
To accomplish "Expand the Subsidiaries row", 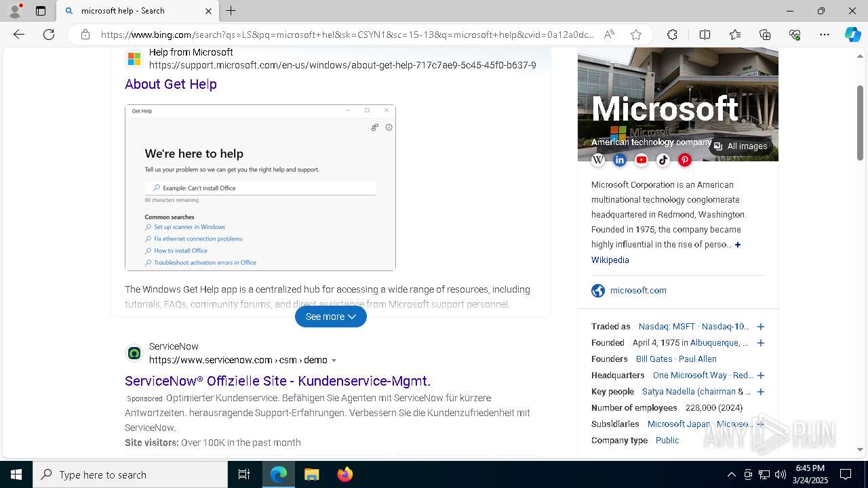I will click(761, 424).
